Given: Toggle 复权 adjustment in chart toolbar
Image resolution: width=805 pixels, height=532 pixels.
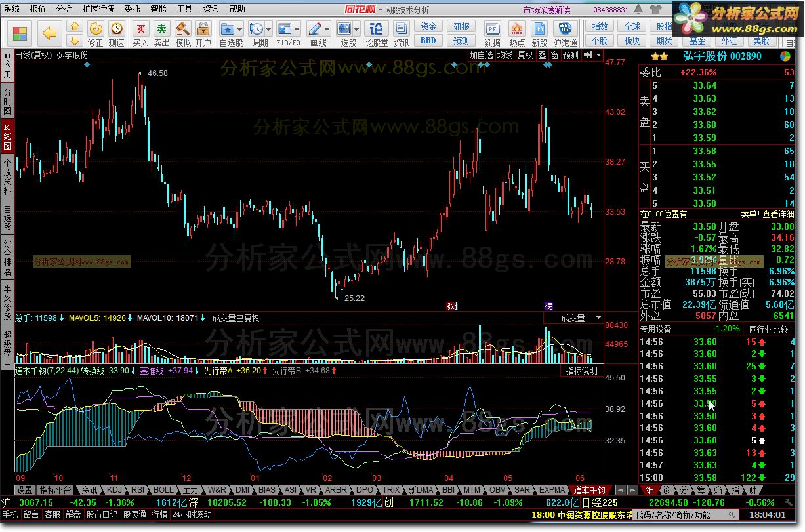Looking at the screenshot, I should click(526, 56).
